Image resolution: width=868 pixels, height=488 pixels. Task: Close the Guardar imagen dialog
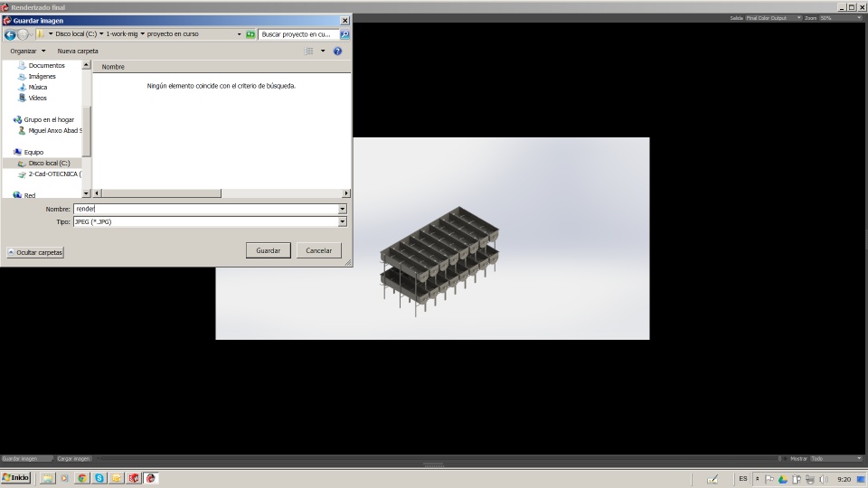pos(344,21)
